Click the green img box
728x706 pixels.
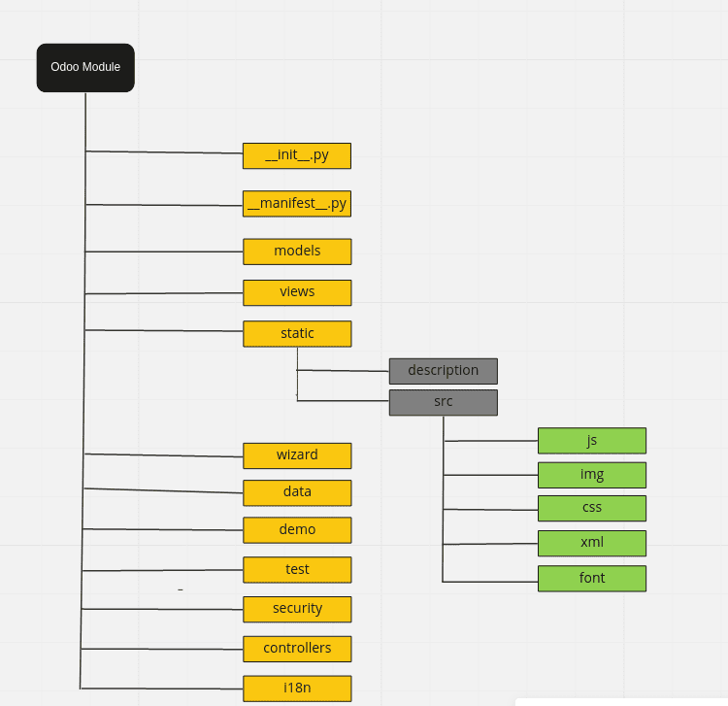tap(592, 475)
